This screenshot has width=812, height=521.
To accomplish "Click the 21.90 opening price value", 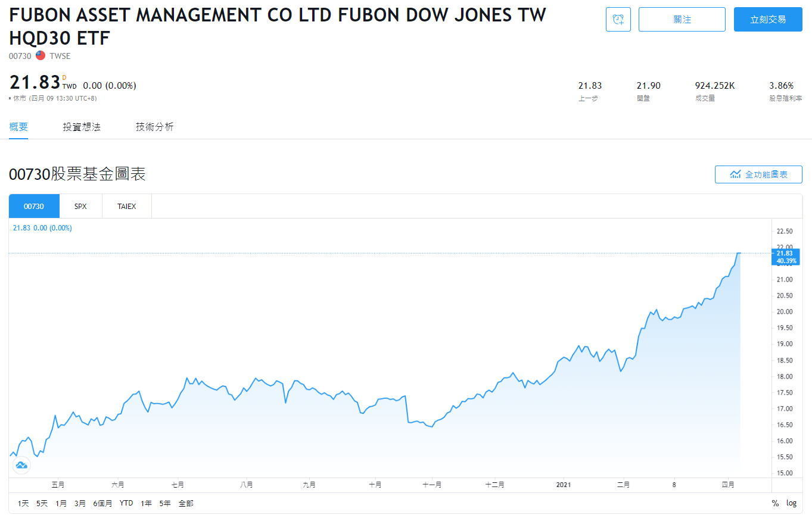I will [x=648, y=86].
